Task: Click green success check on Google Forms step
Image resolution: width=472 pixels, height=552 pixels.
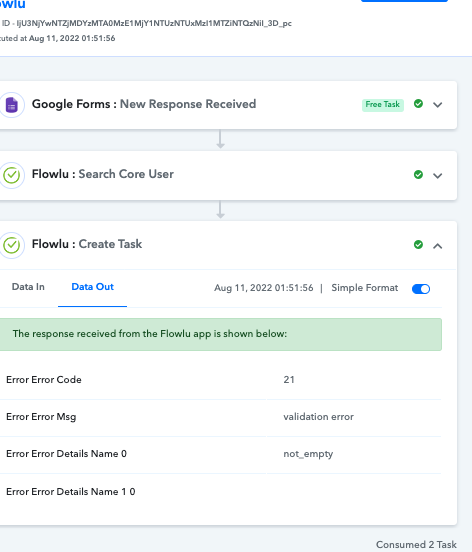Action: pyautogui.click(x=418, y=104)
